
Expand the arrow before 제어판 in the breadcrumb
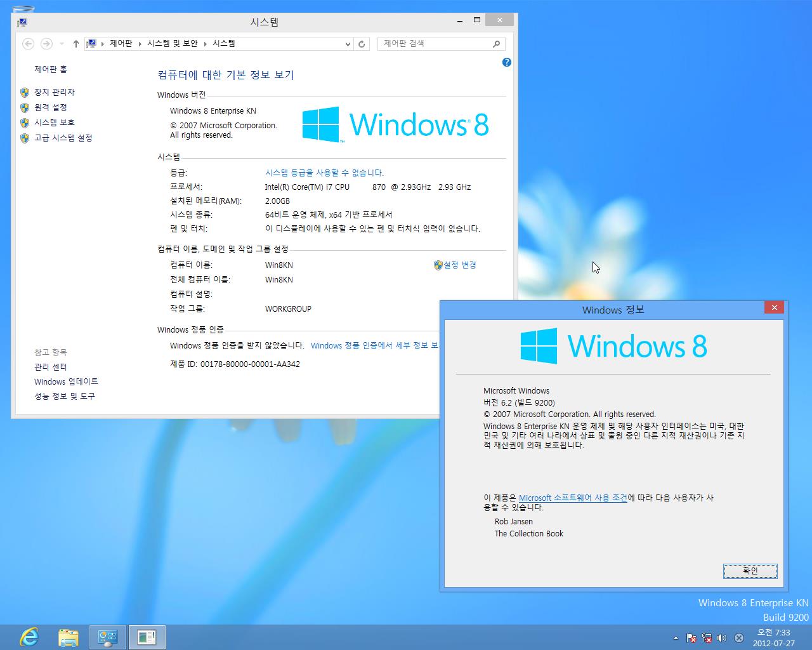[103, 44]
